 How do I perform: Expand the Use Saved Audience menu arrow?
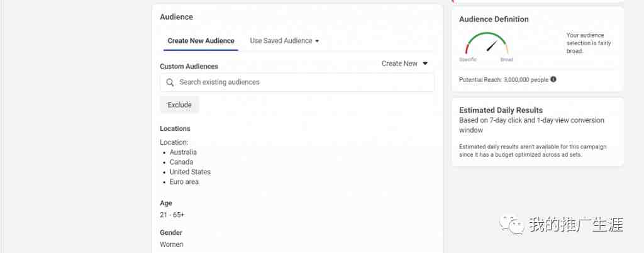(x=317, y=41)
